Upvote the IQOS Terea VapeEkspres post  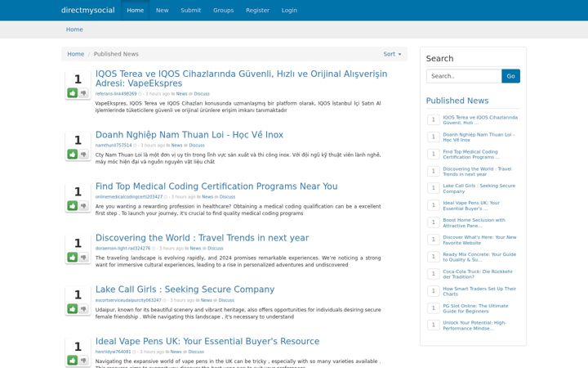pos(73,92)
